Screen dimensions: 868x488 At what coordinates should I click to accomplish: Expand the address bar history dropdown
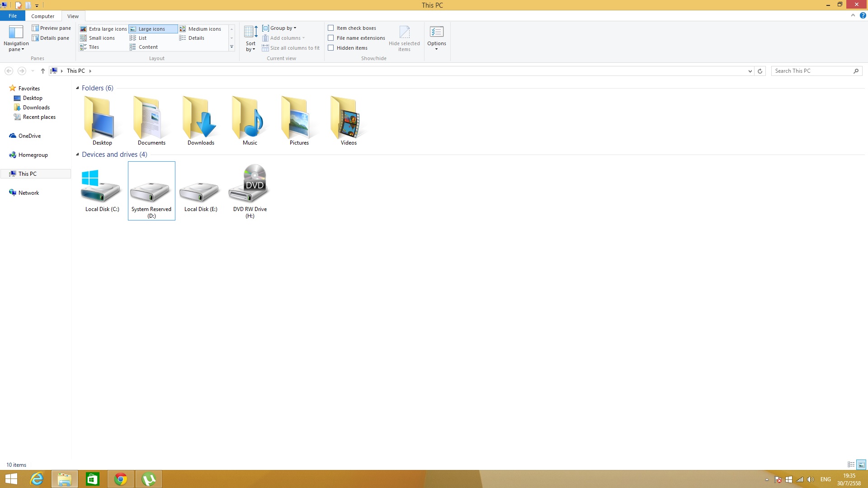coord(750,71)
